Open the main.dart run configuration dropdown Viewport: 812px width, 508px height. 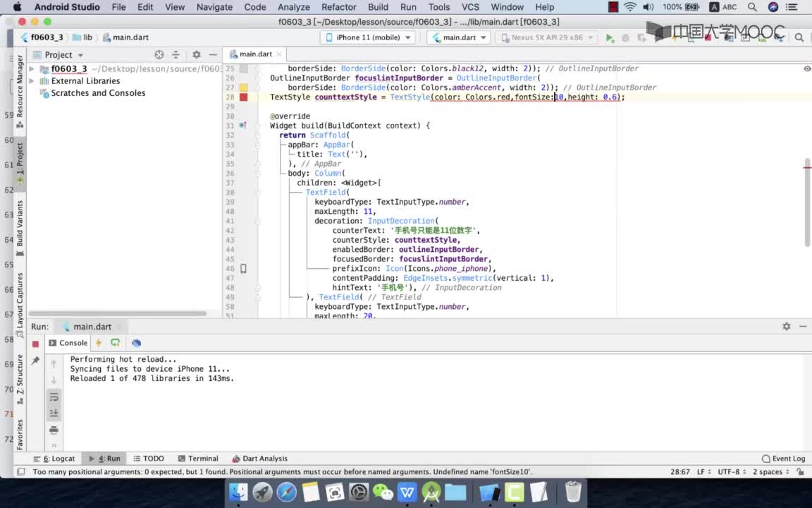coord(458,37)
